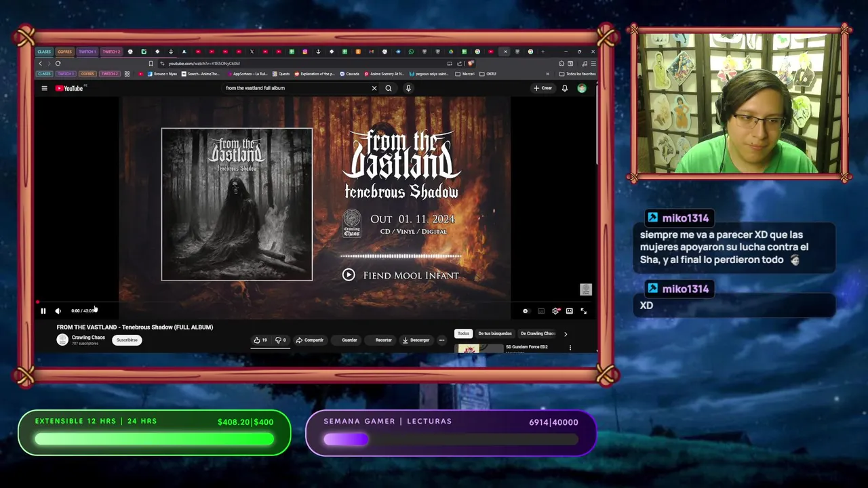Open a new browser tab with plus
Viewport: 868px width, 488px height.
pos(544,52)
